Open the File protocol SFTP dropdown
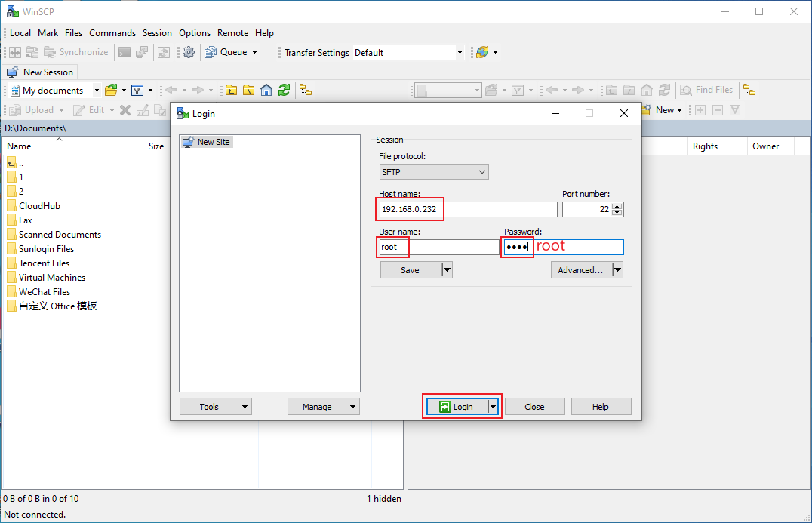The image size is (812, 523). coord(433,172)
